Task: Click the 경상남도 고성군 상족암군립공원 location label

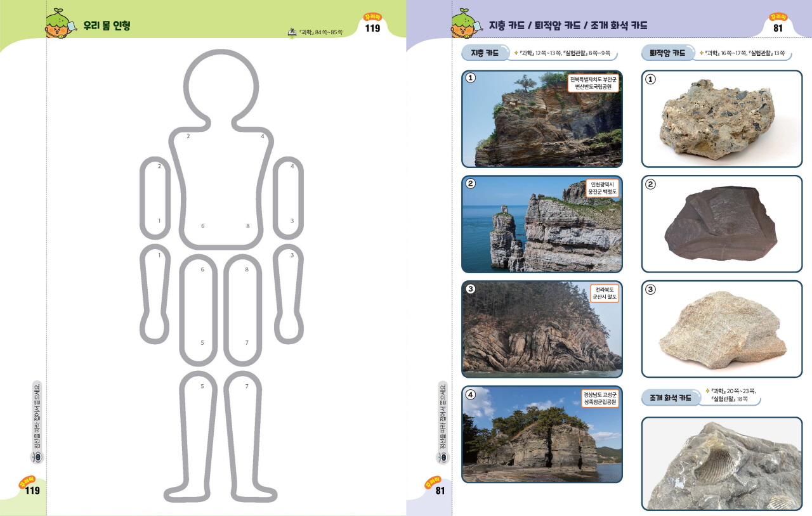Action: pyautogui.click(x=600, y=398)
